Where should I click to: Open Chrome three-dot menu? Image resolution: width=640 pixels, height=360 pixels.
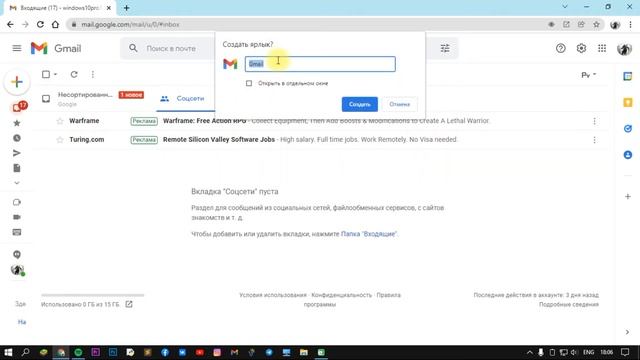631,24
